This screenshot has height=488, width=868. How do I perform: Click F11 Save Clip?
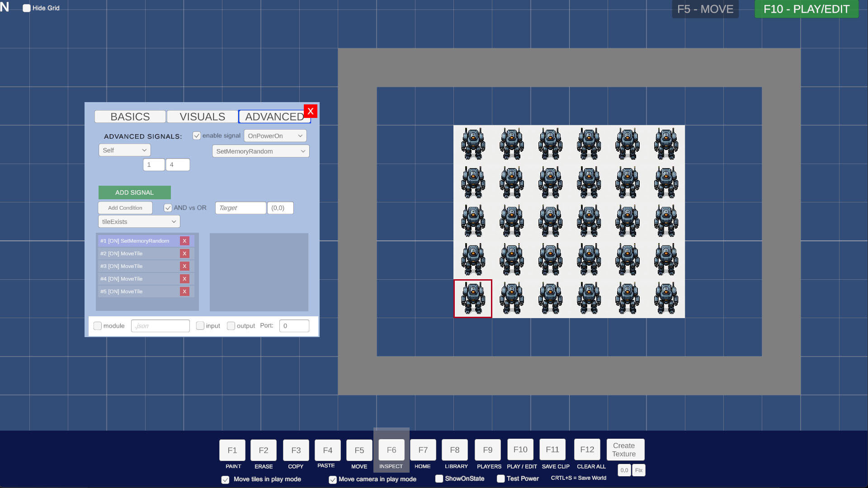(552, 450)
